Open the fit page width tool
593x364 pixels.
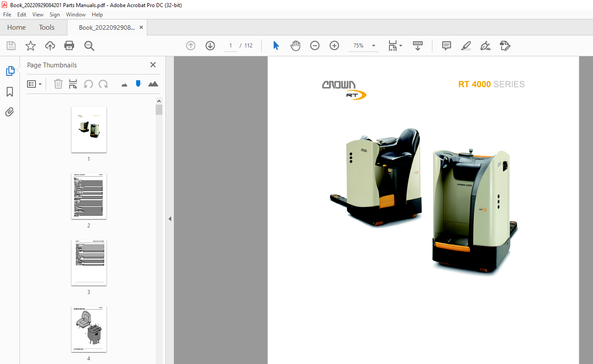pyautogui.click(x=395, y=46)
